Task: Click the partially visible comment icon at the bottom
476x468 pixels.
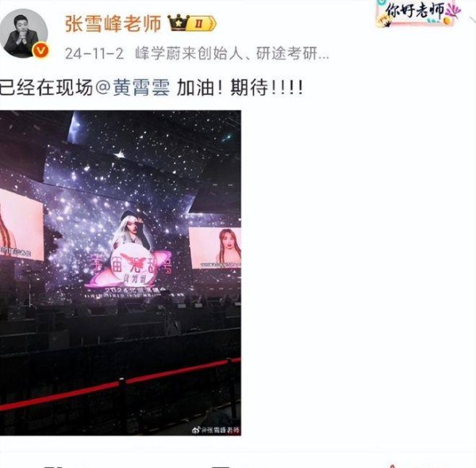Action: click(x=221, y=466)
